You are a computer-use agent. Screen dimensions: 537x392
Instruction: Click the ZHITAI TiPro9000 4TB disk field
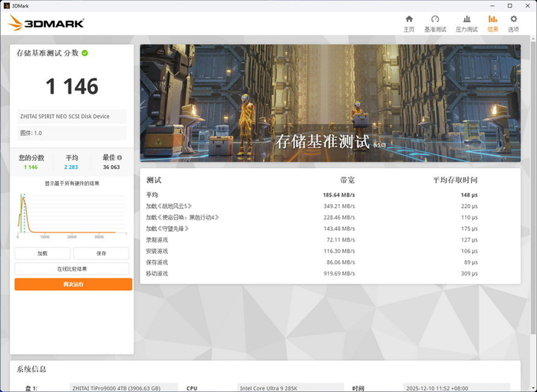click(x=124, y=388)
